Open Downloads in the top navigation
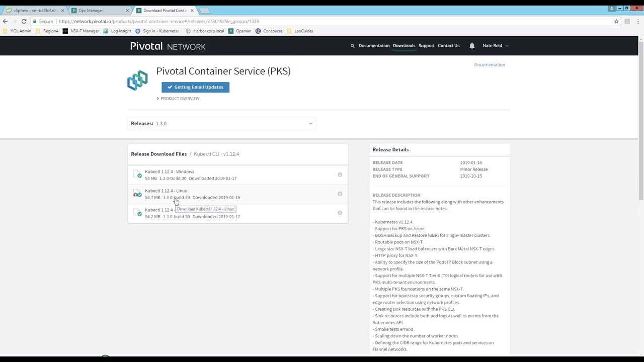This screenshot has width=644, height=362. (404, 46)
